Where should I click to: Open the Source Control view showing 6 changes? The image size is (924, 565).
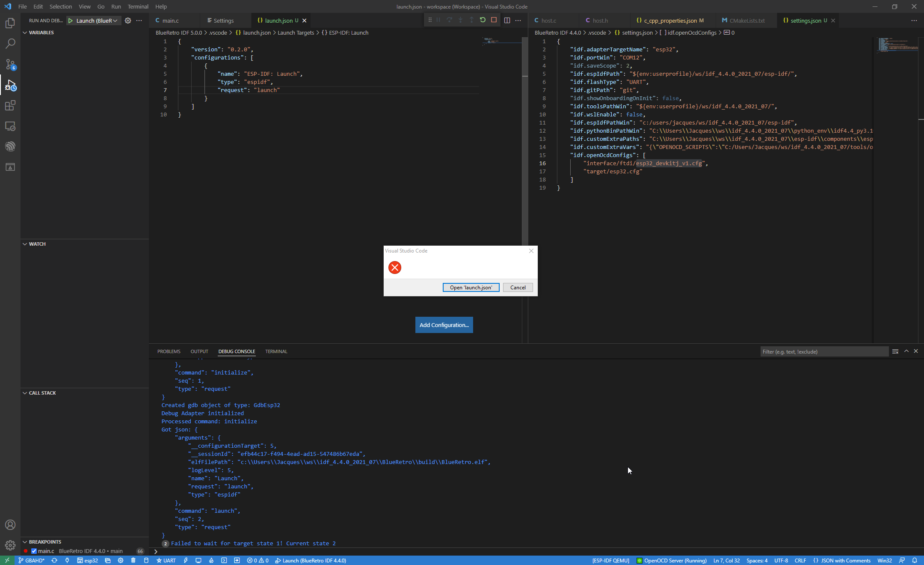(x=10, y=64)
